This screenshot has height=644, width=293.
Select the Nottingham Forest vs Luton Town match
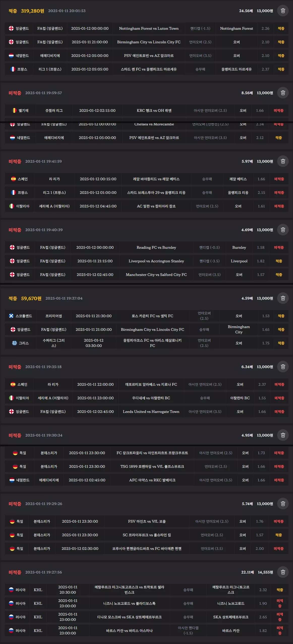coord(149,28)
